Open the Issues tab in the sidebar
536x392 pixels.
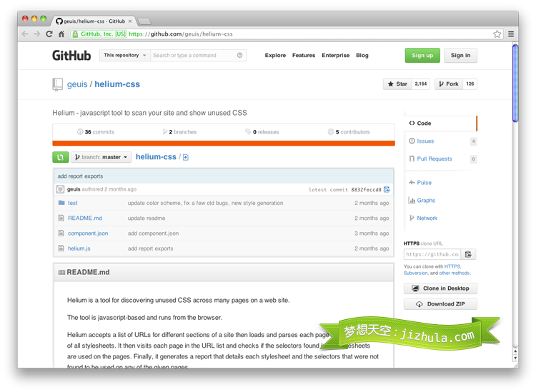425,141
